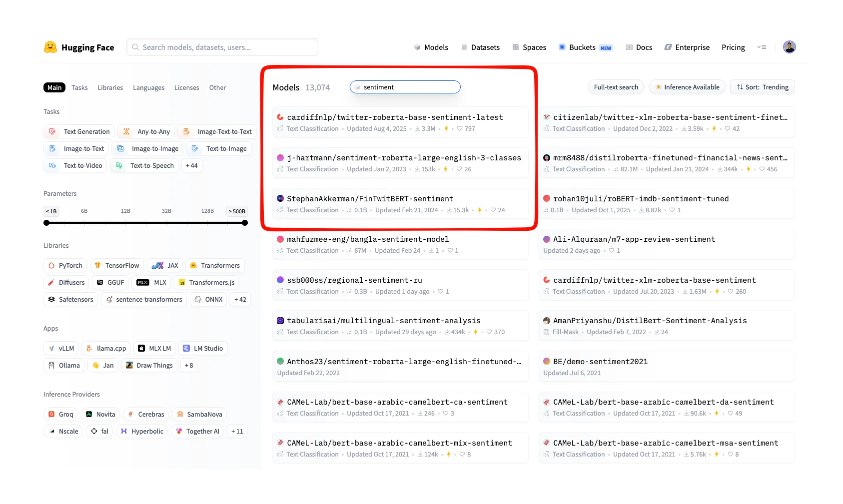Click the Hugging Face emoji logo
Screen dimensions: 843x504
click(x=50, y=47)
